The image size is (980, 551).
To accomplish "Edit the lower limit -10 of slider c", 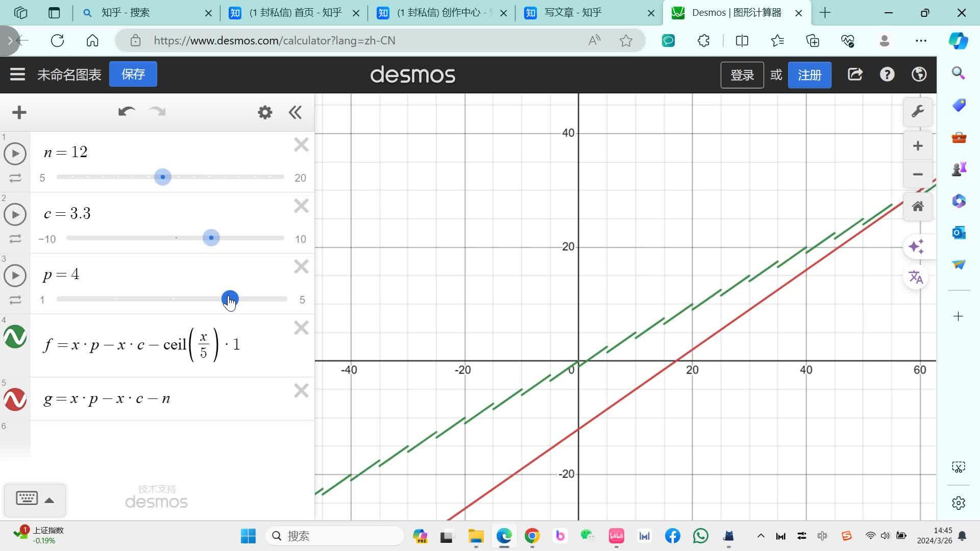I will [47, 239].
